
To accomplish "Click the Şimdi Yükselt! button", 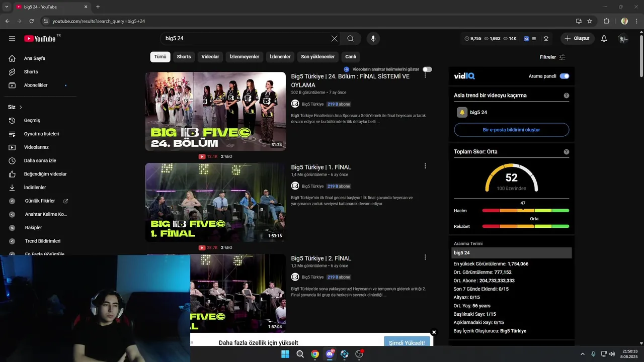I will point(407,342).
